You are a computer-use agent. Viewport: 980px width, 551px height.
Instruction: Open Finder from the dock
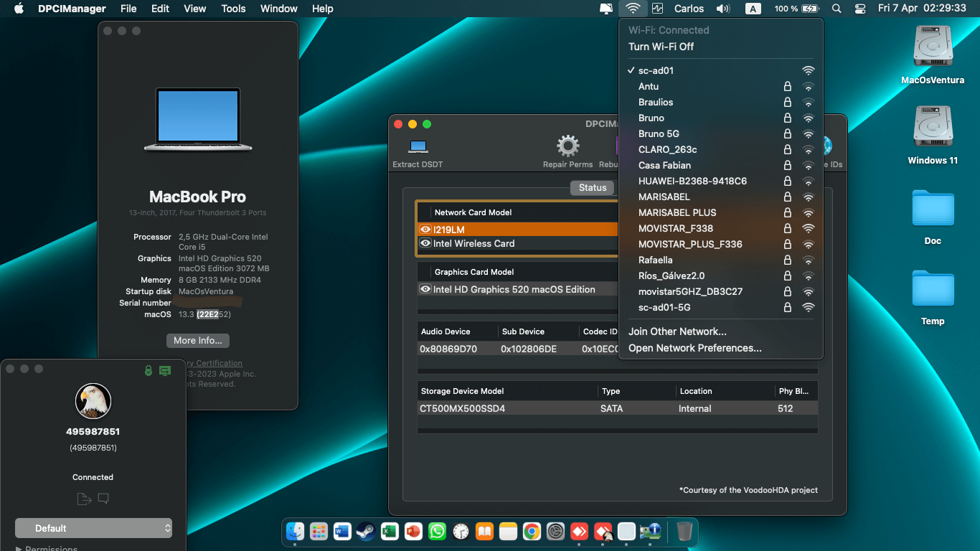[x=296, y=532]
